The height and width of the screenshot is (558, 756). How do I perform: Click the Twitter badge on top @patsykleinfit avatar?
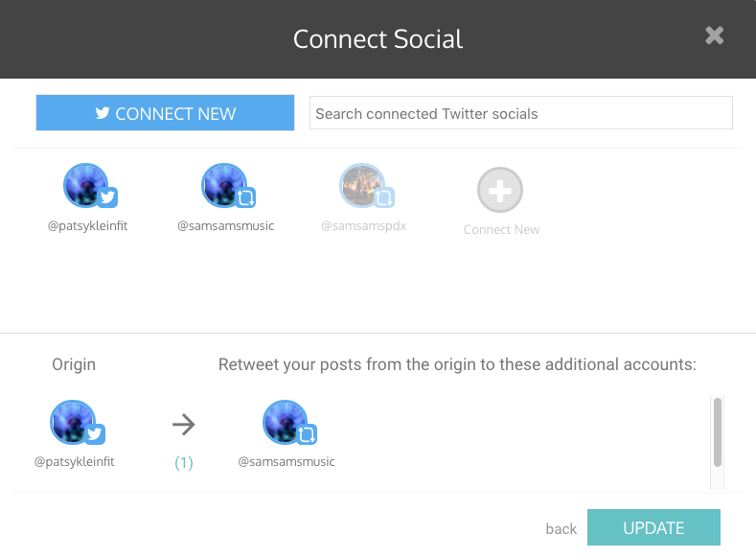(x=107, y=198)
